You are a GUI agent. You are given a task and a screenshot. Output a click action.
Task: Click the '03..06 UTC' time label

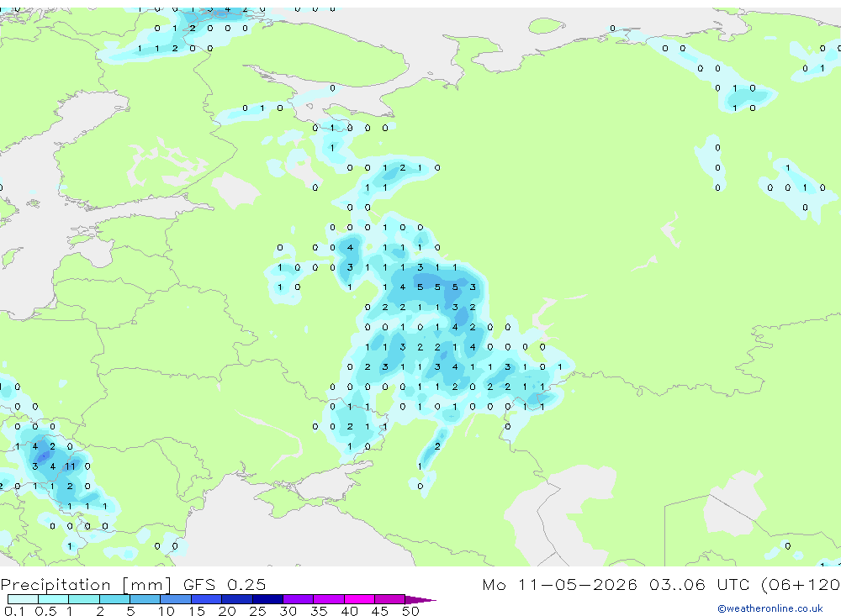[699, 584]
